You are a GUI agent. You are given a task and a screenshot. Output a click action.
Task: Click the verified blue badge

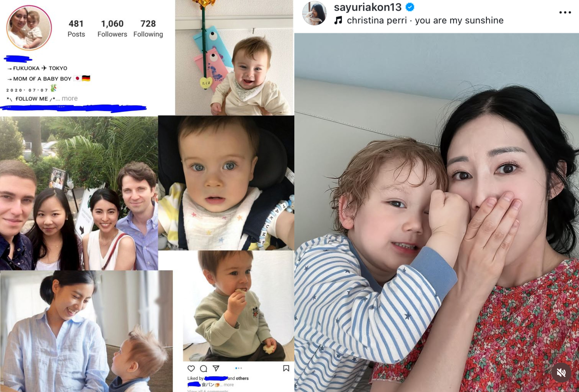click(410, 7)
